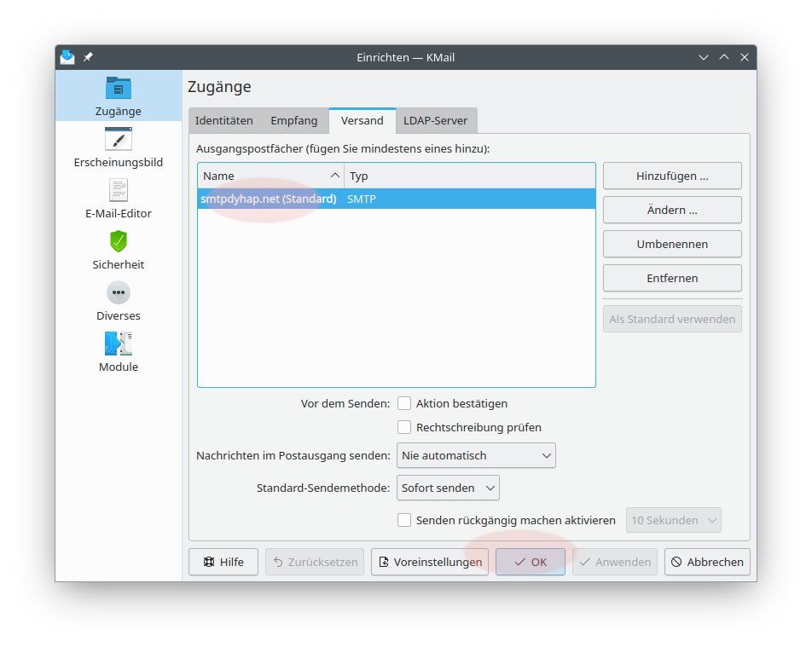Select the E-Mail-Editor settings icon

pos(119,190)
